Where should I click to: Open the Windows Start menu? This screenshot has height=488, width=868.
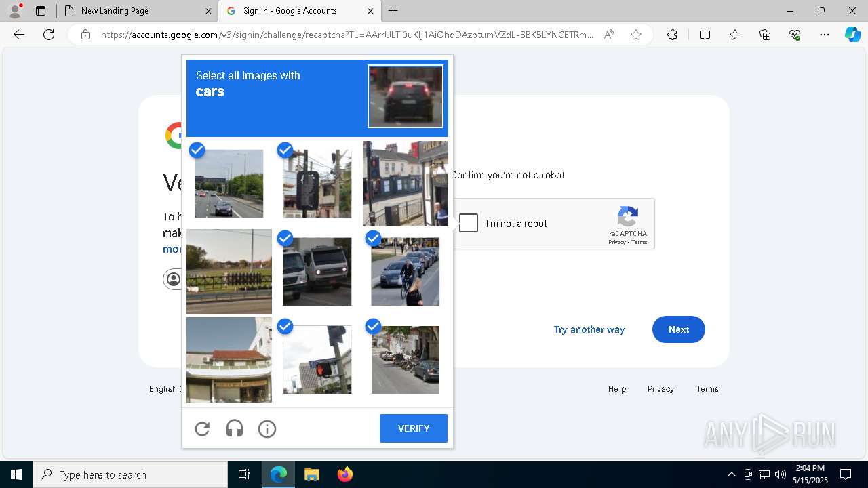click(16, 474)
